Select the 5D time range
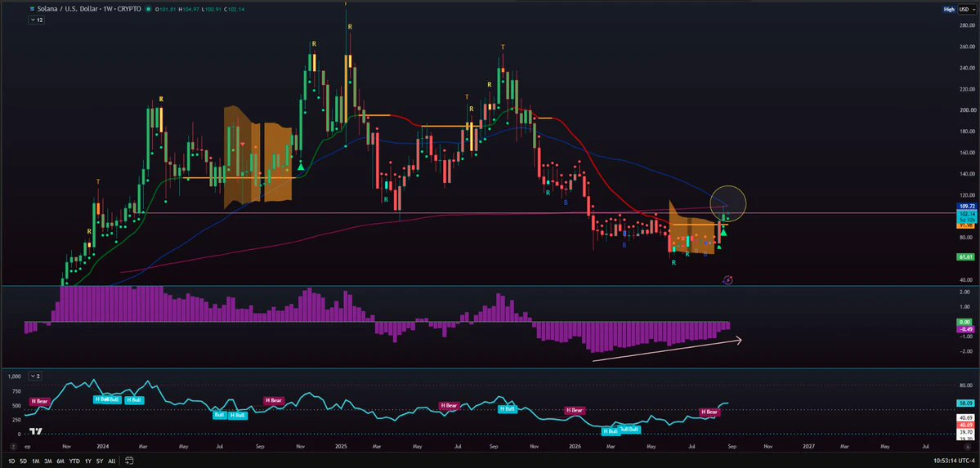The width and height of the screenshot is (980, 468). point(23,461)
